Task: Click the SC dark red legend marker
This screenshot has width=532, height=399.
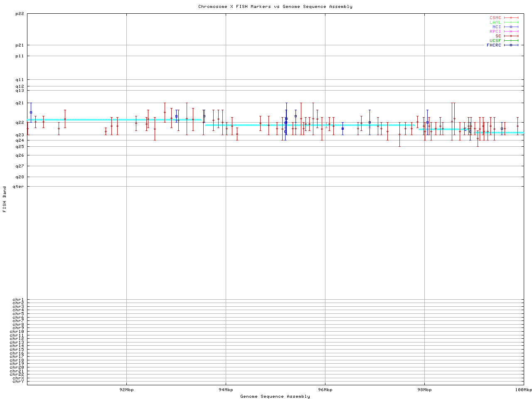Action: click(511, 36)
